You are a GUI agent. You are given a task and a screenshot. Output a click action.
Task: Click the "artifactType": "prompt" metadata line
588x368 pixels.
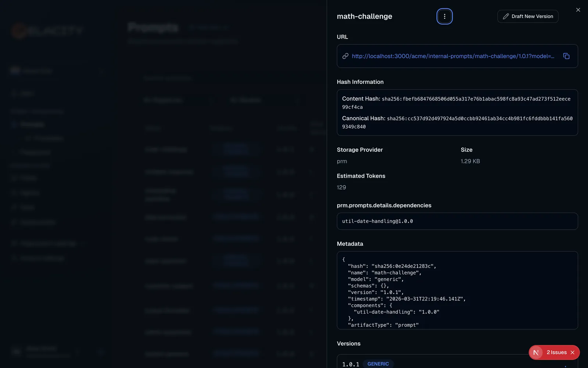(x=383, y=325)
